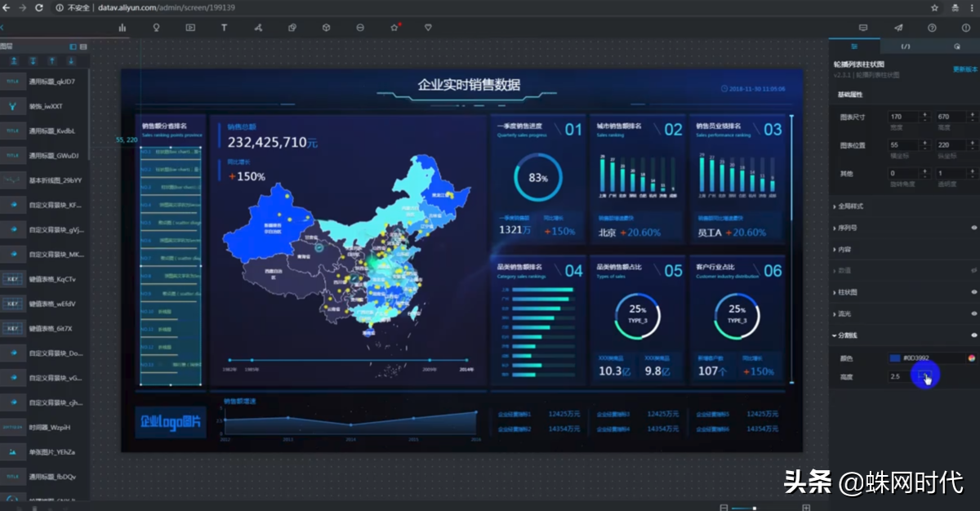980x511 pixels.
Task: Switch layer panel to list view
Action: [x=83, y=47]
